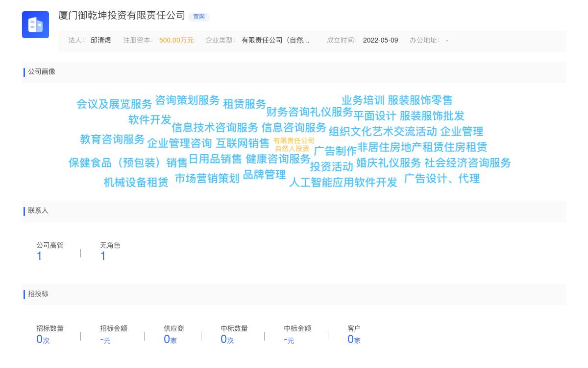Click word cloud tag 教育咨询服务
588x368 pixels.
(112, 139)
